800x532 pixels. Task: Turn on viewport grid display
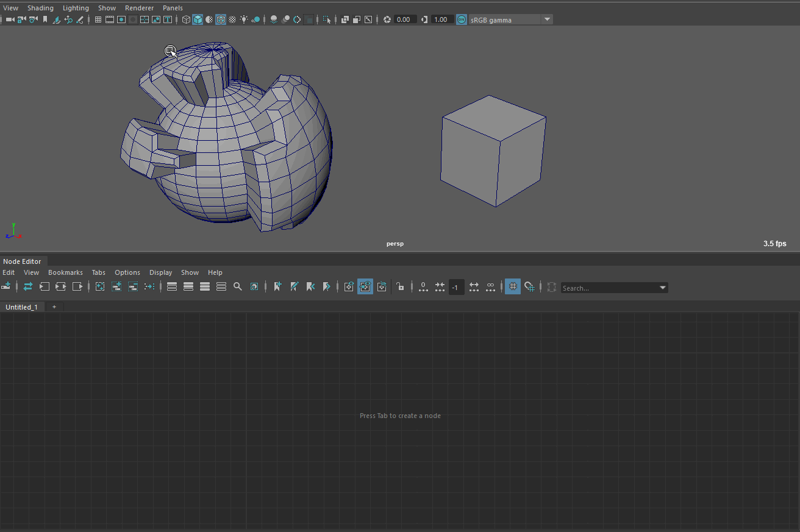pos(98,19)
